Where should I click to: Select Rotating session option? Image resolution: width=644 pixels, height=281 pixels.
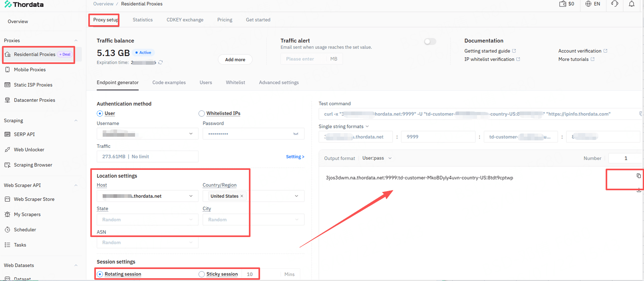(100, 274)
